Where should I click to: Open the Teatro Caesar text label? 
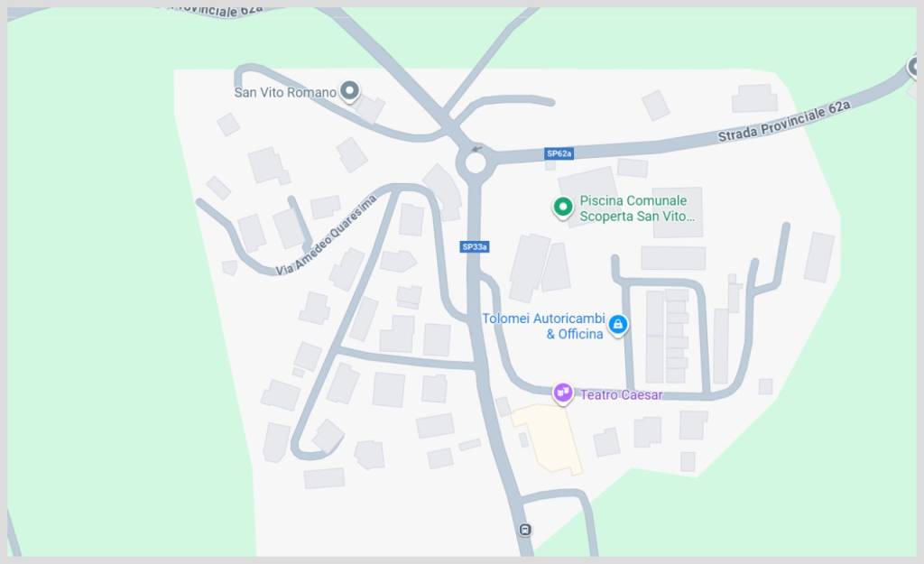point(621,395)
